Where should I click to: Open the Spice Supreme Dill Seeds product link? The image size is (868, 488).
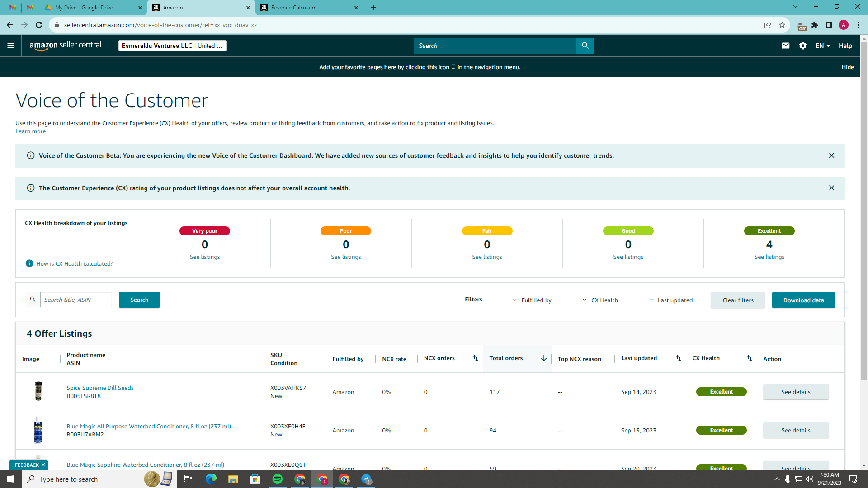[100, 388]
